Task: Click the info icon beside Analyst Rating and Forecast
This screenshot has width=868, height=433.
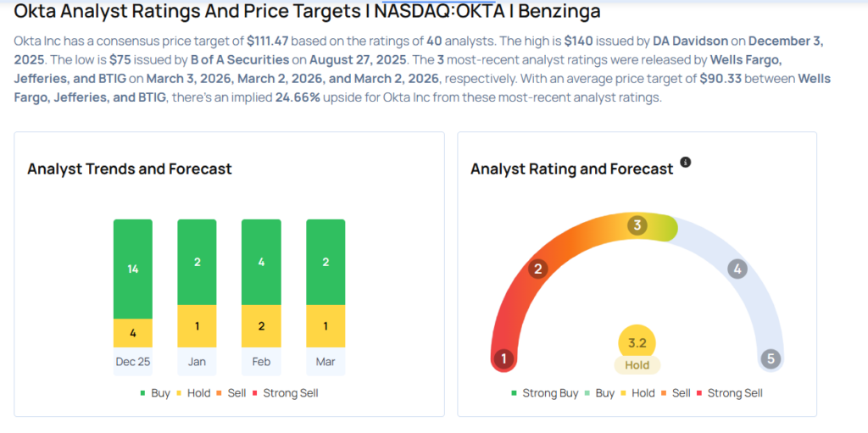Action: tap(686, 162)
